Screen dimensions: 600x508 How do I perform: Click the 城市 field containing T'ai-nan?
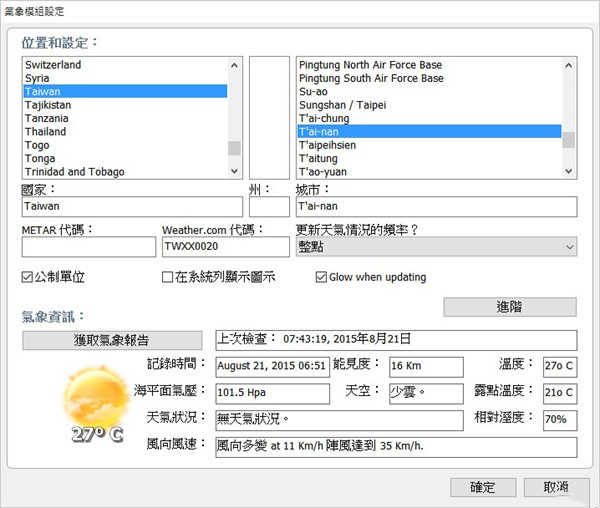(436, 207)
